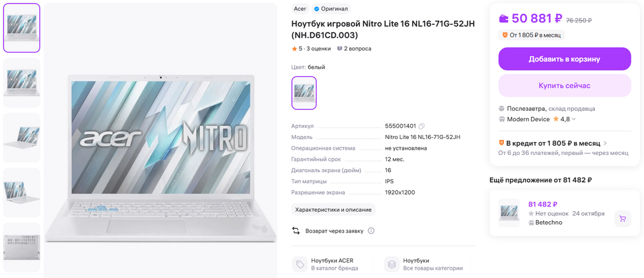Viewport: 644px width, 278px height.
Task: Click the Ноутбуки category stack icon
Action: click(x=392, y=264)
